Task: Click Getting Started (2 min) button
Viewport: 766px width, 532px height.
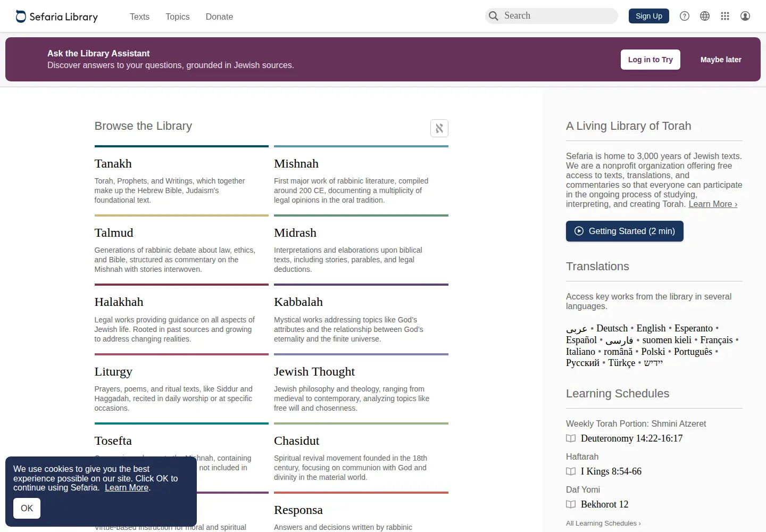Action: tap(625, 231)
